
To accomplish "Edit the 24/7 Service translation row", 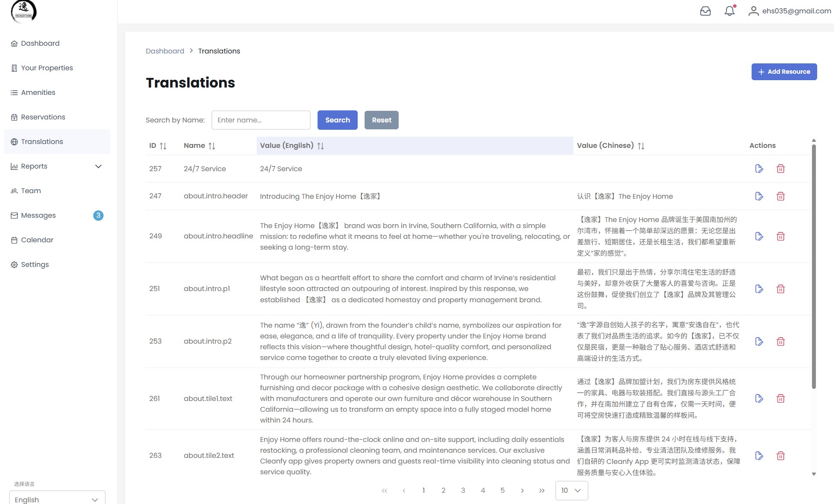I will [759, 169].
